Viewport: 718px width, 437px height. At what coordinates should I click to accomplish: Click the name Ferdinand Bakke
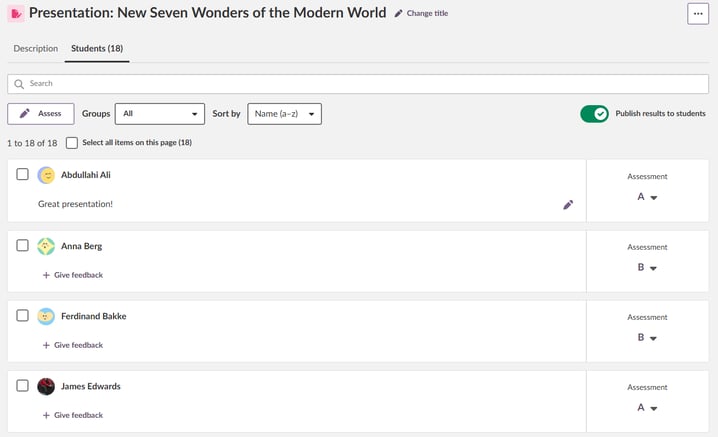(x=93, y=316)
